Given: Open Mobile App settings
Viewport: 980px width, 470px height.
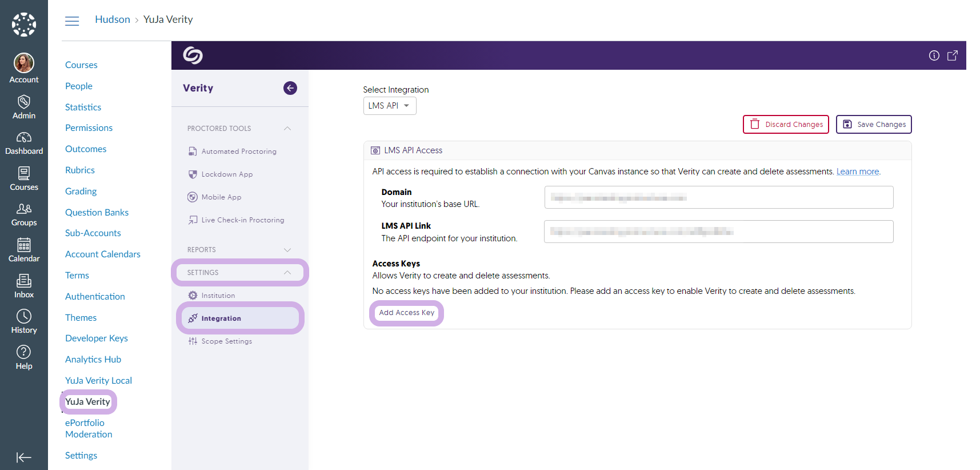Looking at the screenshot, I should pos(215,197).
